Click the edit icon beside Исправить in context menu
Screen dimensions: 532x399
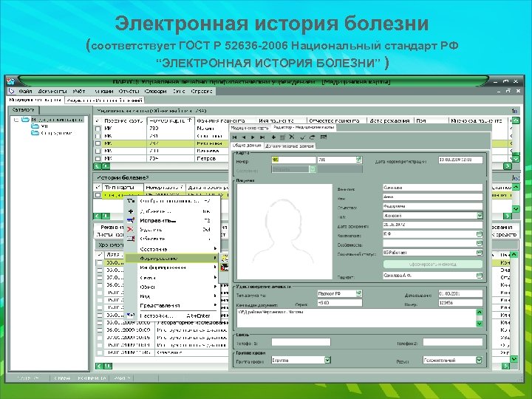[x=131, y=220]
